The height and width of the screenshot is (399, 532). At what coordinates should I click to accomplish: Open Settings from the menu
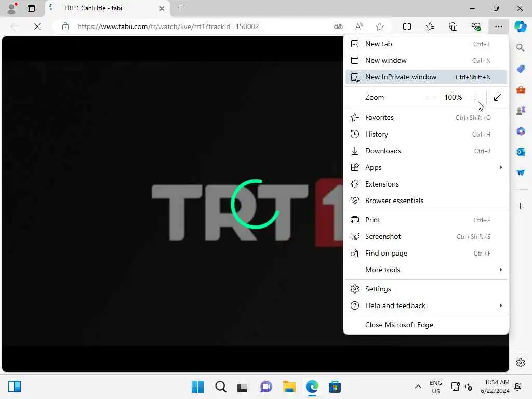(x=426, y=289)
